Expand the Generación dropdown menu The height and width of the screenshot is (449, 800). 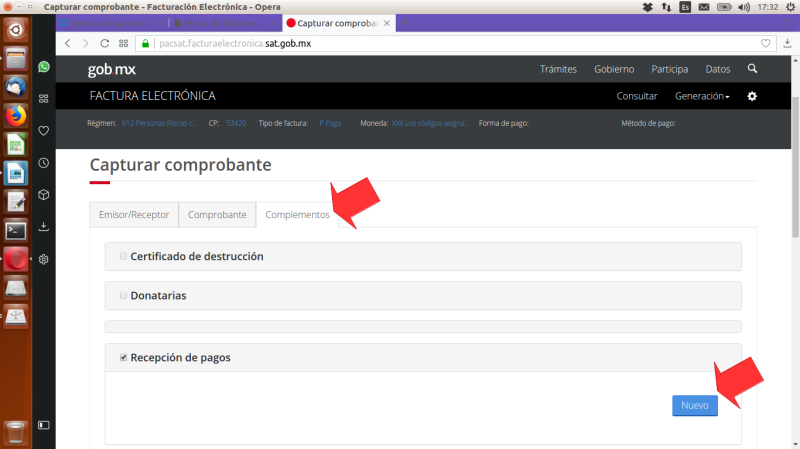click(702, 96)
